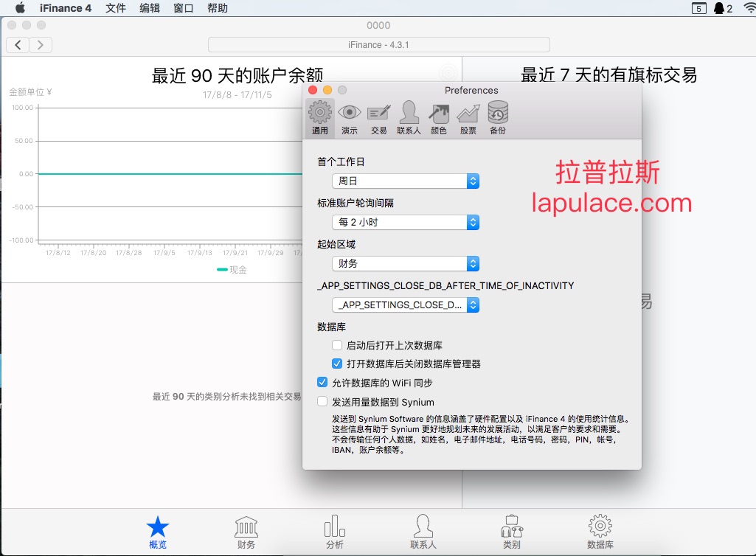Open the 帮助 menu
756x556 pixels.
tap(217, 8)
